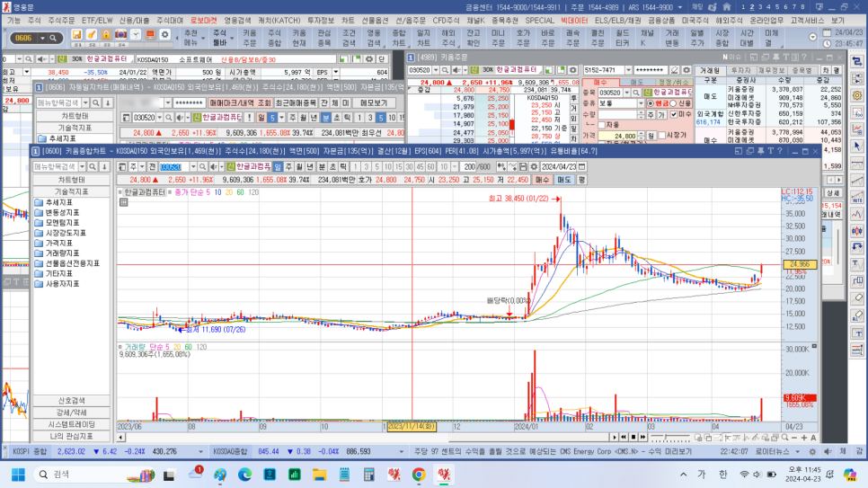Open Calculator from Windows taskbar

pyautogui.click(x=368, y=475)
